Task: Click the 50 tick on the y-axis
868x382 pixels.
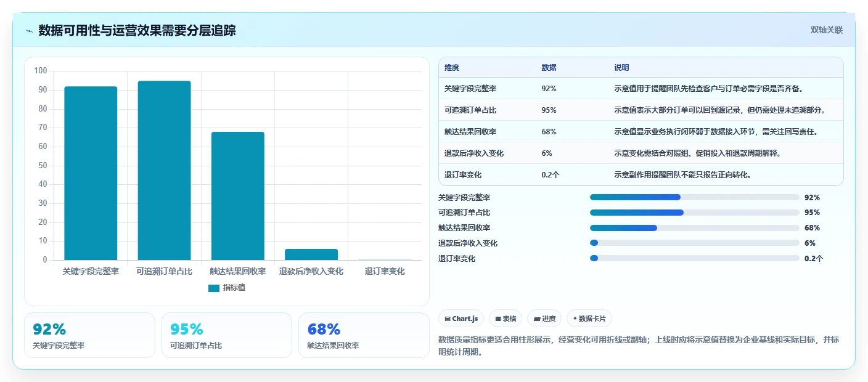Action: (43, 165)
